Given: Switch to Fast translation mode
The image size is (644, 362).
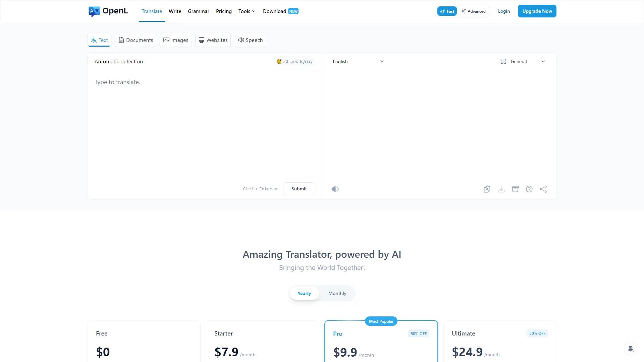Looking at the screenshot, I should click(447, 11).
